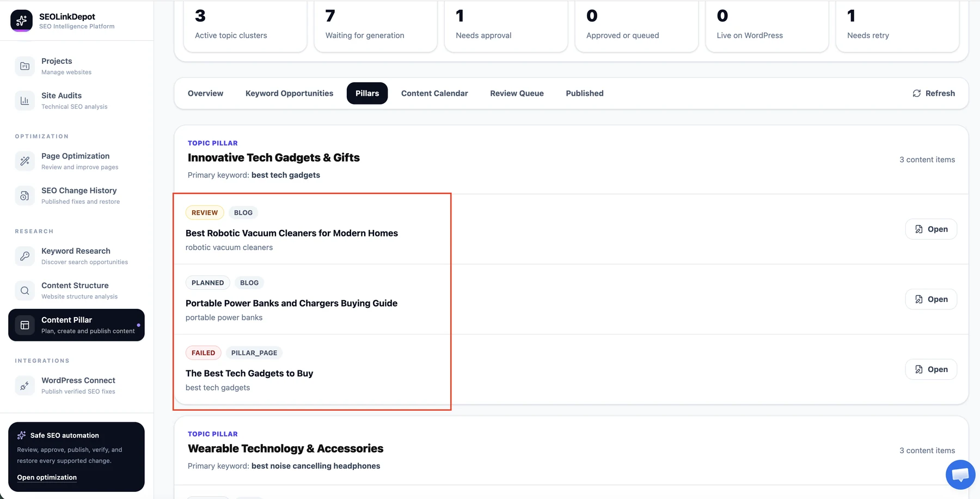This screenshot has height=499, width=980.
Task: Open the WordPress Connect plug icon
Action: [24, 386]
